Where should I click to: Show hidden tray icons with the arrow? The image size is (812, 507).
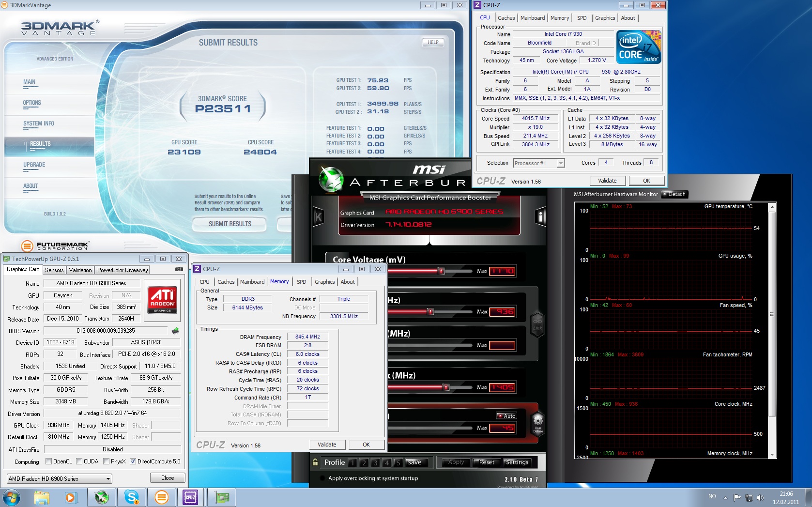click(x=725, y=497)
